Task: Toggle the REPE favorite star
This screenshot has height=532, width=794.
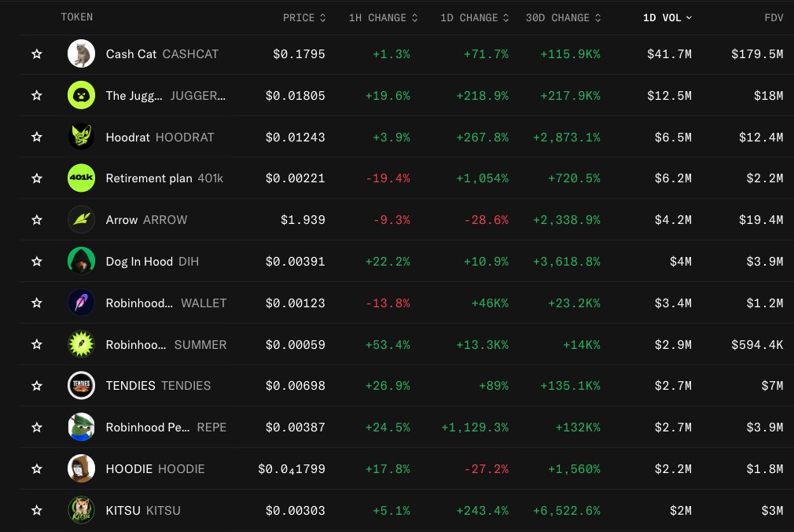Action: pos(36,427)
